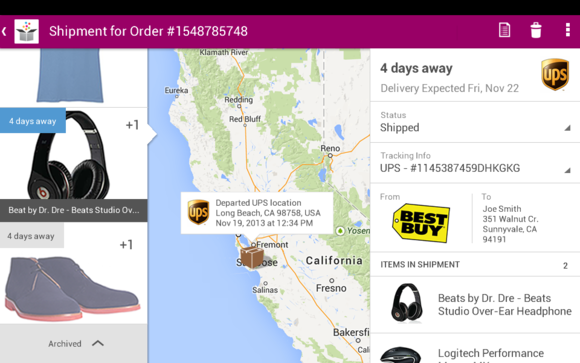Delete shipment with trash icon

[x=536, y=30]
